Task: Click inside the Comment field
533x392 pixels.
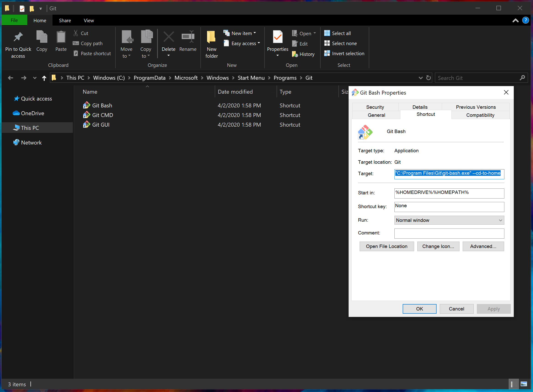Action: tap(449, 234)
